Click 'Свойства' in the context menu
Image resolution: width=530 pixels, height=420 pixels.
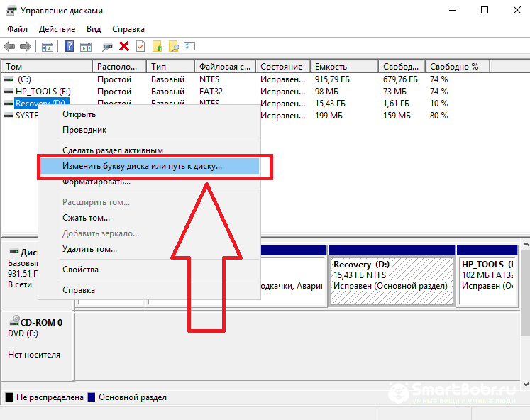point(80,270)
